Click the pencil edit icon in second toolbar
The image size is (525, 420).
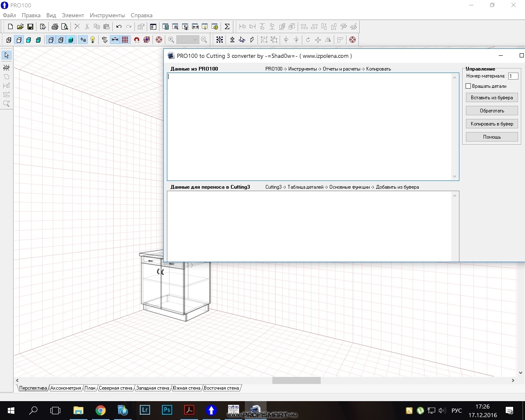point(252,40)
